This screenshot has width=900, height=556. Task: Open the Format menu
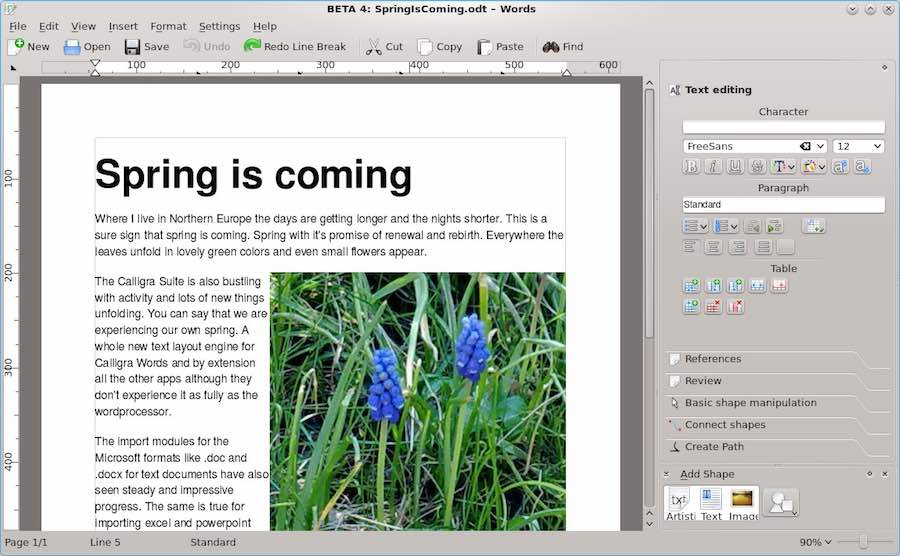168,26
